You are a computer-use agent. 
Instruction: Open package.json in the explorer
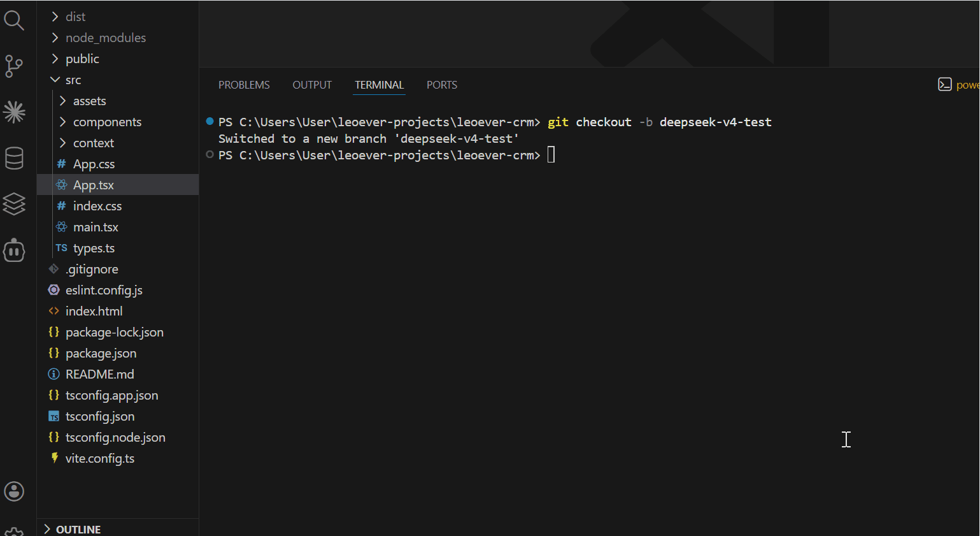click(x=101, y=353)
